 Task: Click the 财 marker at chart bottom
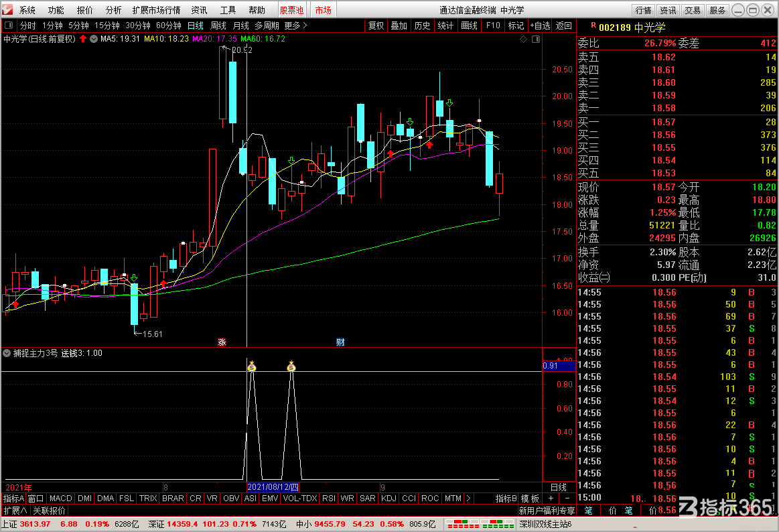pyautogui.click(x=340, y=342)
